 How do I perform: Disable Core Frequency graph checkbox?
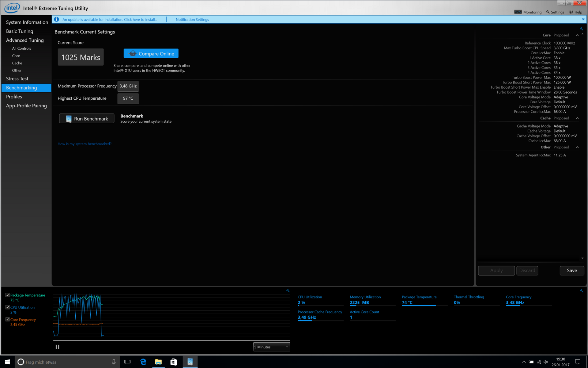pyautogui.click(x=8, y=320)
